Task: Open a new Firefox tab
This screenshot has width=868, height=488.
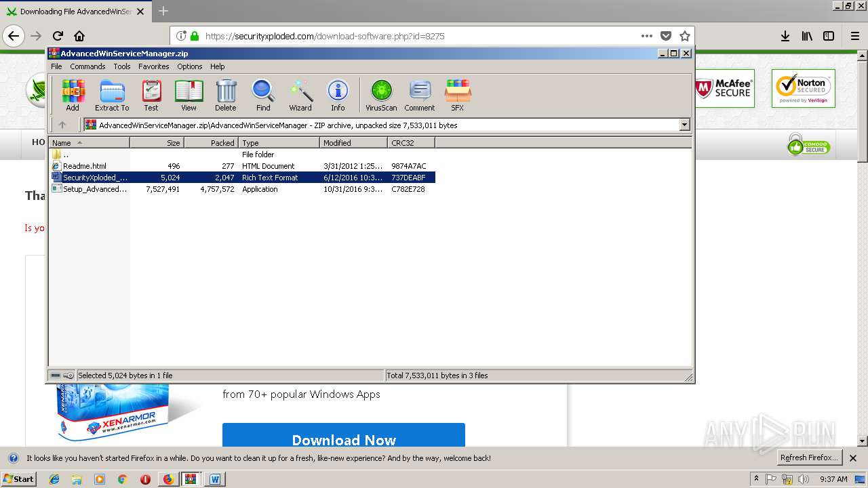Action: (163, 12)
